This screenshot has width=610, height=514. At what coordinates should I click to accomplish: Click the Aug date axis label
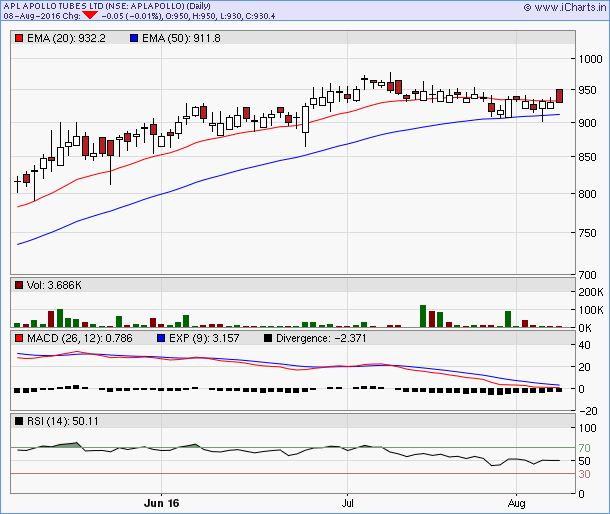point(516,503)
